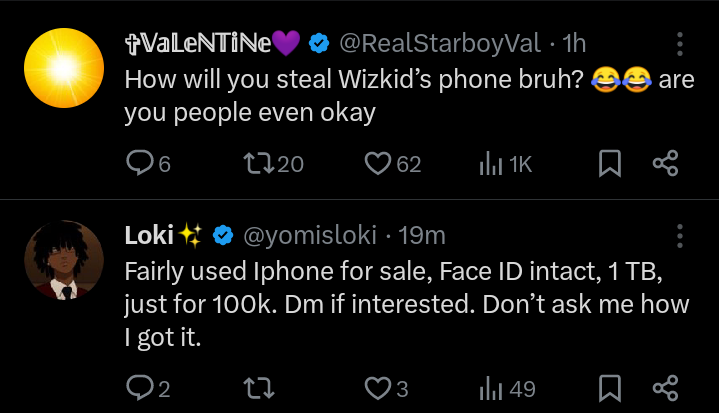Like Loki's tweet with 3 likes
The width and height of the screenshot is (719, 413).
click(x=386, y=388)
